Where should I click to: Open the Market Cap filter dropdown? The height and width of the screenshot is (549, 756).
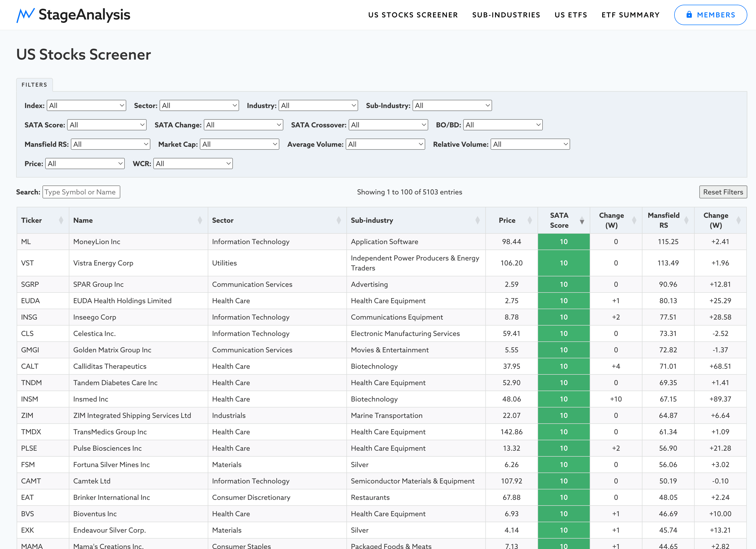(x=239, y=144)
